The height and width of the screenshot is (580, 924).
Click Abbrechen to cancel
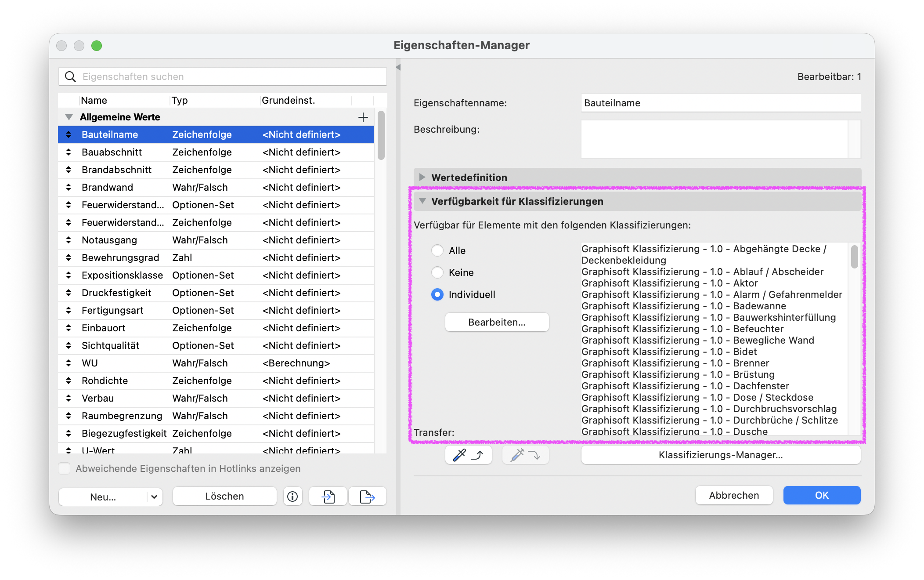734,495
